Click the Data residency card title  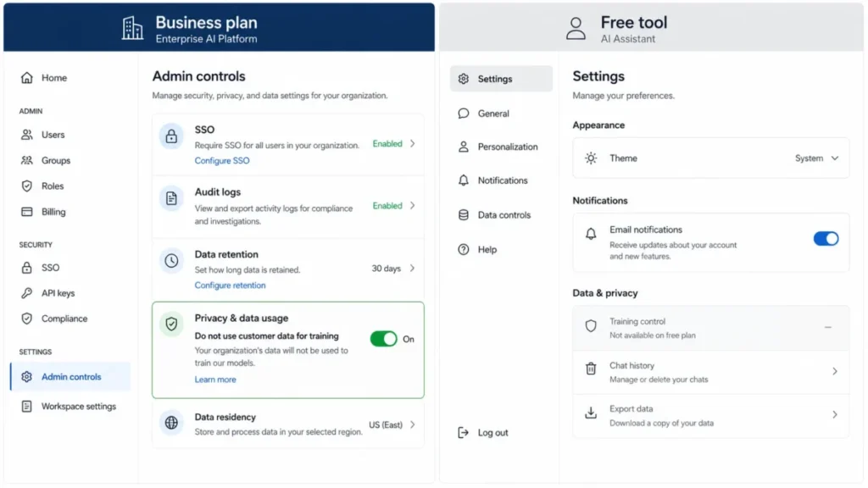coord(225,417)
